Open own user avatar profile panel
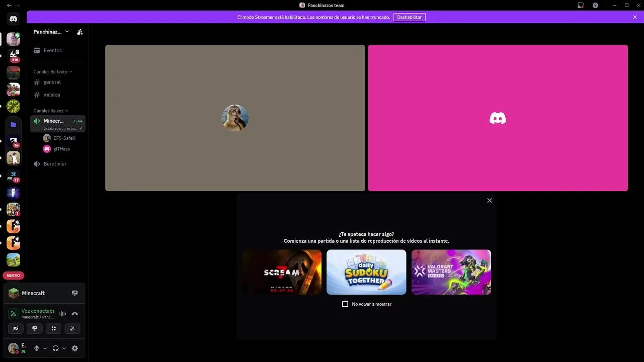644x362 pixels. (14, 348)
